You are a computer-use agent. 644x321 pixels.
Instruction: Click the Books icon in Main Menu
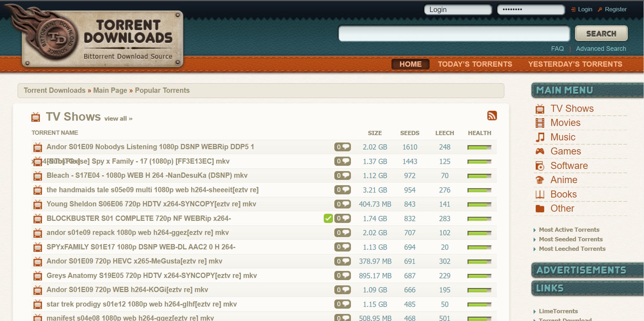pyautogui.click(x=540, y=194)
